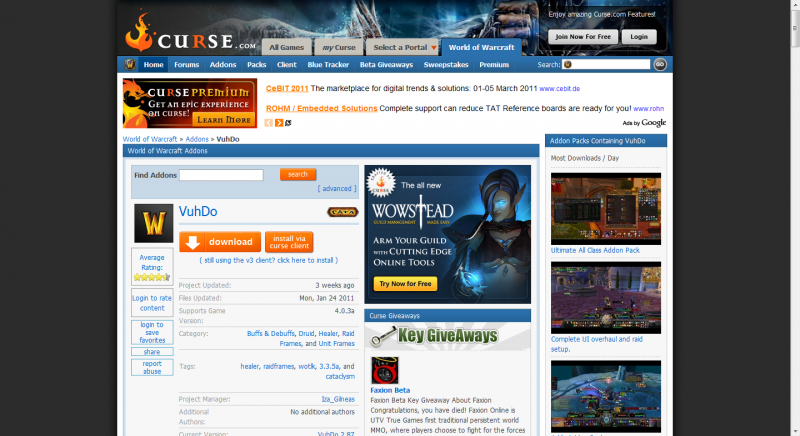Open the advanced search options
Viewport: 800px width, 436px height.
pos(337,188)
